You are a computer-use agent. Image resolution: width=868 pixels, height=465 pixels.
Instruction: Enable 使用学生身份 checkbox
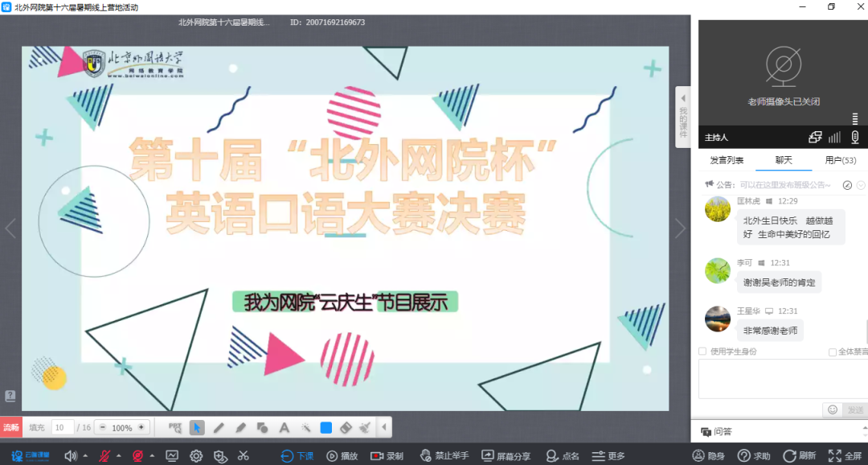pos(702,352)
